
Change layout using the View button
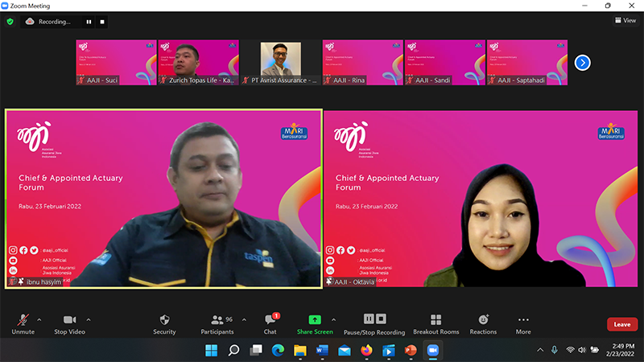pos(625,20)
